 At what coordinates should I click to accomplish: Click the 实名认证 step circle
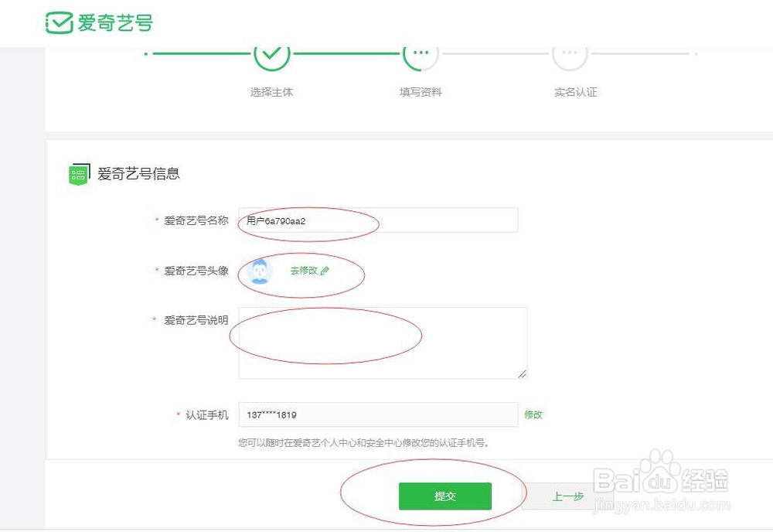(570, 55)
